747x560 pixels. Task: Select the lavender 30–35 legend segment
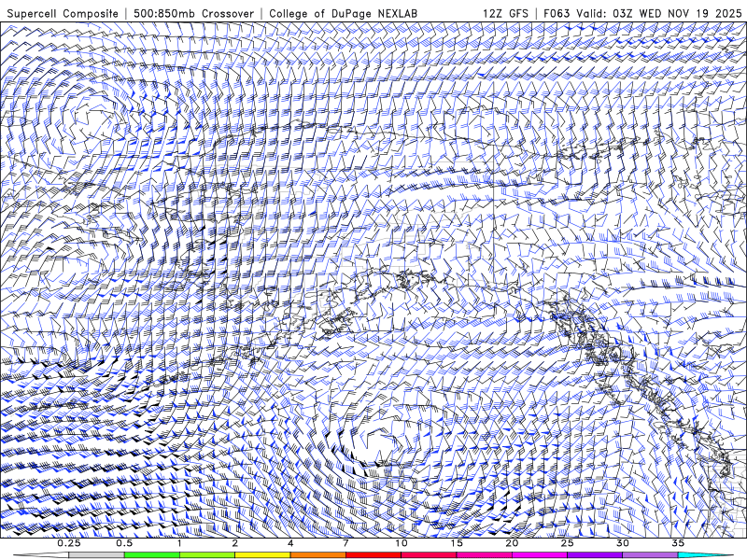[x=650, y=555]
